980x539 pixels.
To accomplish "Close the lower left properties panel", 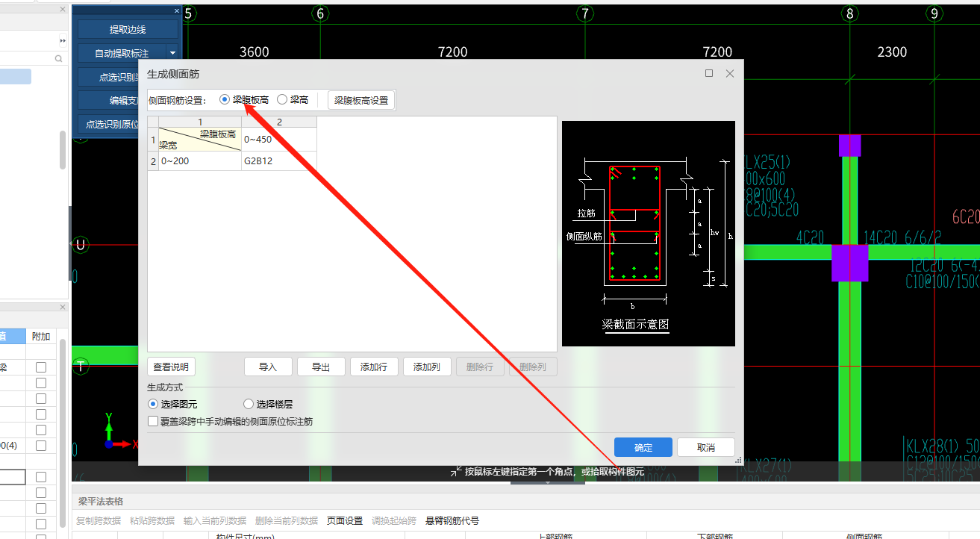I will [63, 307].
